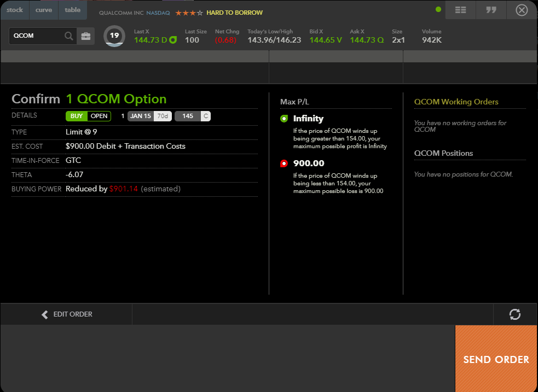Click the theta value -6.07

click(74, 175)
